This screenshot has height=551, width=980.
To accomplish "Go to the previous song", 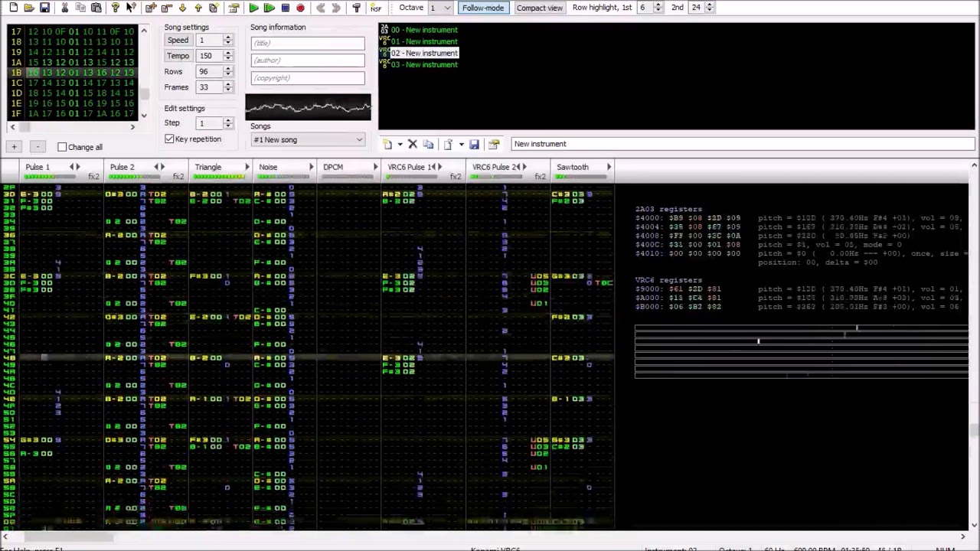I will (320, 8).
